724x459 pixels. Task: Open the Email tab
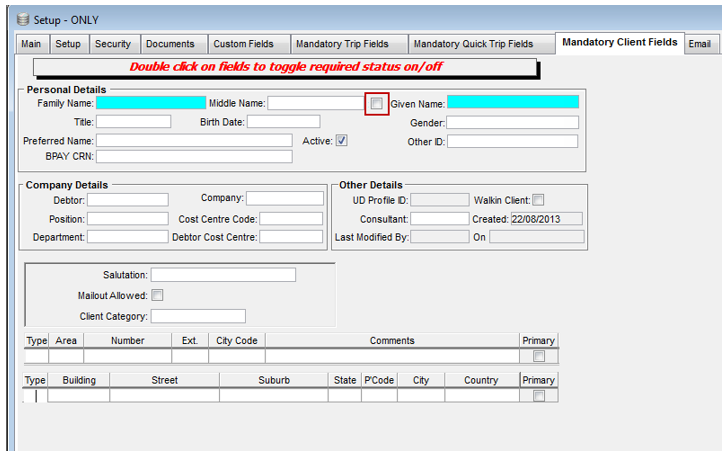coord(700,44)
